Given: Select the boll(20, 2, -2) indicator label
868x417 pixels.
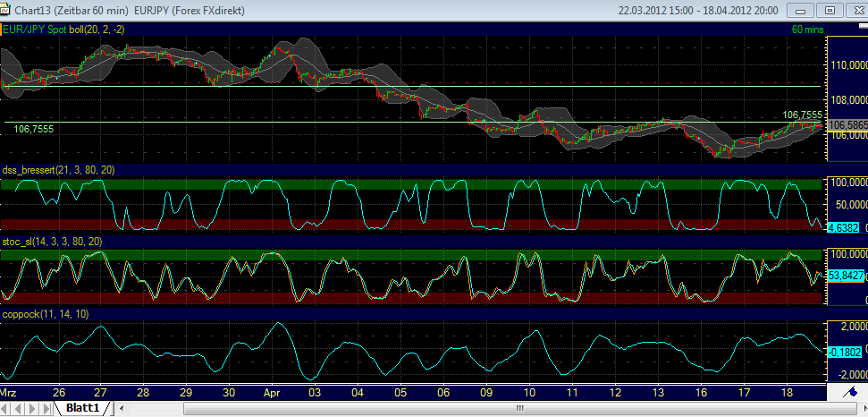Looking at the screenshot, I should 97,30.
